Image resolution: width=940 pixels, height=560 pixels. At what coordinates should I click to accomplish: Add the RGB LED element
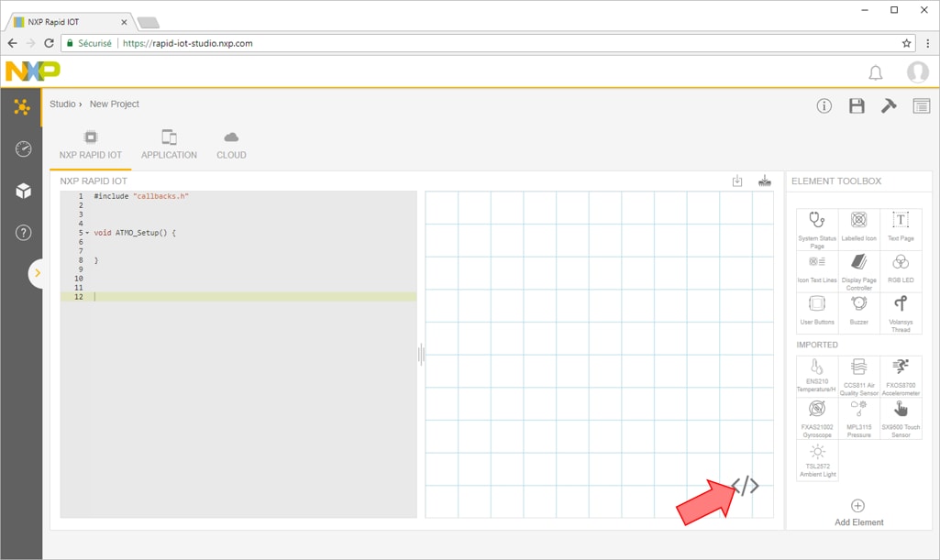[x=901, y=270]
